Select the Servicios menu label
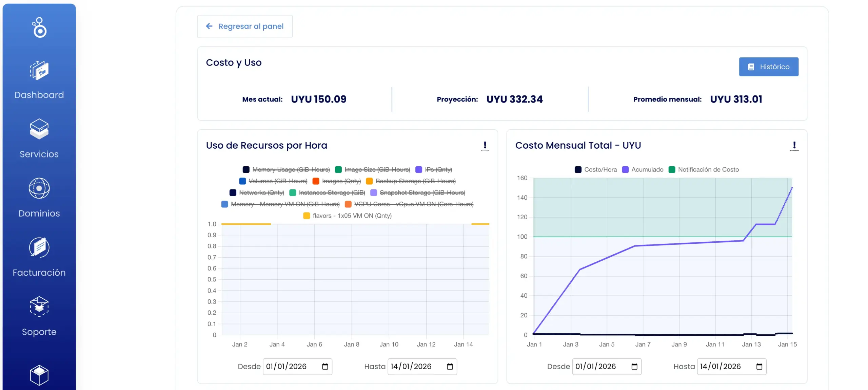868x390 pixels. point(39,154)
